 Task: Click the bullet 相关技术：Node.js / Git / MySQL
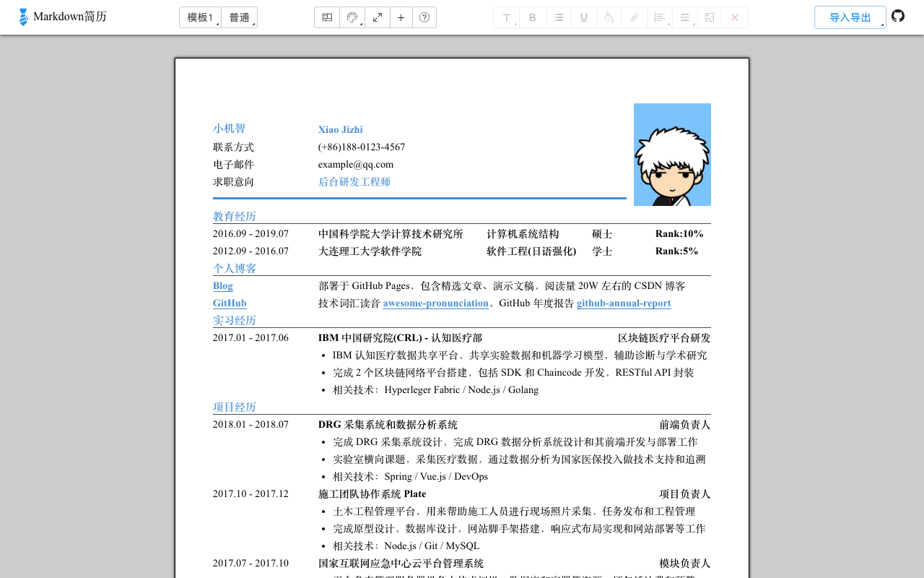(x=406, y=546)
